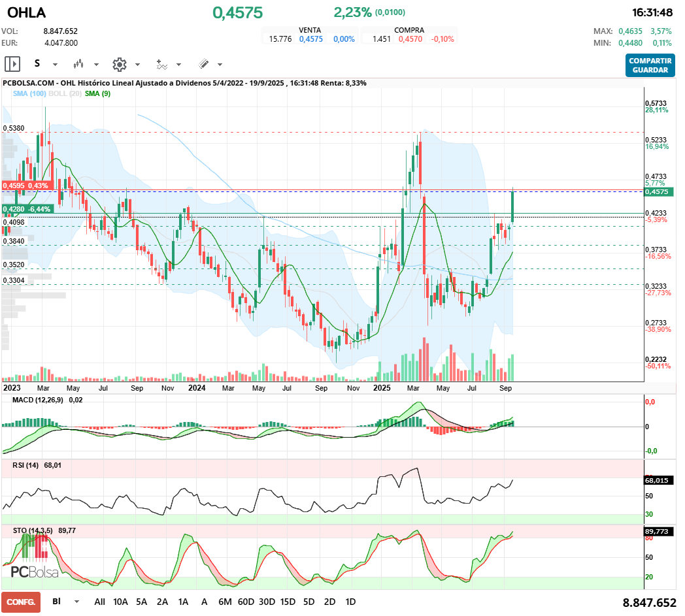Image resolution: width=685 pixels, height=616 pixels.
Task: Select the 60D time range
Action: pyautogui.click(x=246, y=602)
